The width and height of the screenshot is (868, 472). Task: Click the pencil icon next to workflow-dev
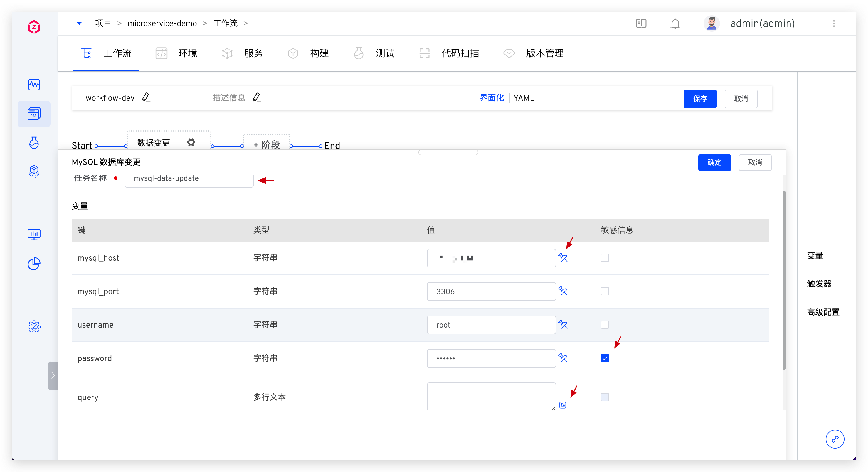[x=146, y=97]
